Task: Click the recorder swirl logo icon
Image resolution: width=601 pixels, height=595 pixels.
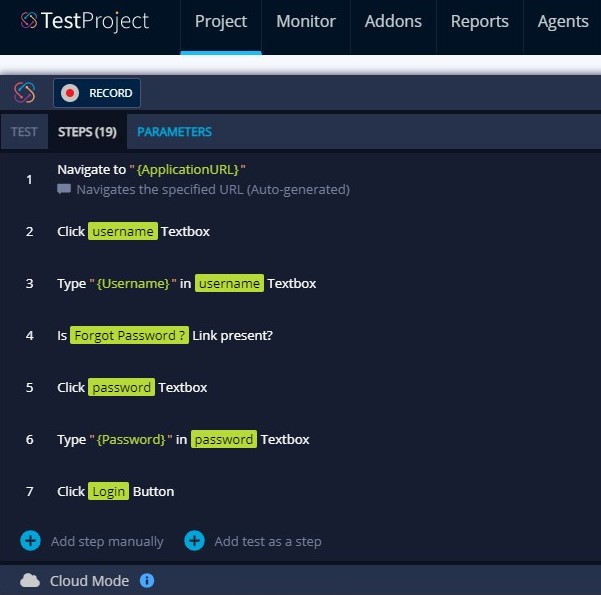Action: (x=24, y=93)
